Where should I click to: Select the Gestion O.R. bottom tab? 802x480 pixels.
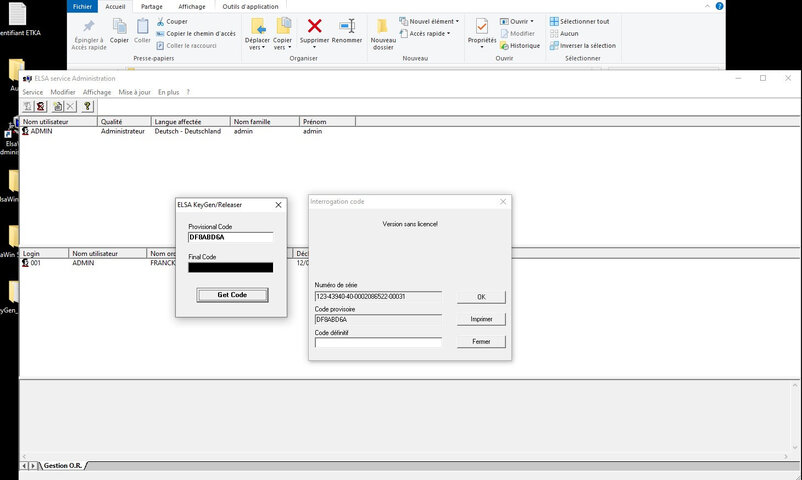click(62, 465)
